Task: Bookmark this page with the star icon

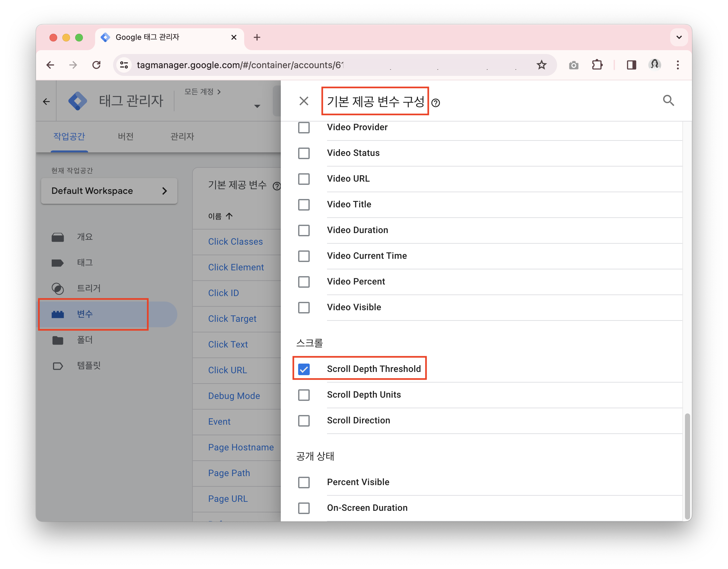Action: pos(542,65)
